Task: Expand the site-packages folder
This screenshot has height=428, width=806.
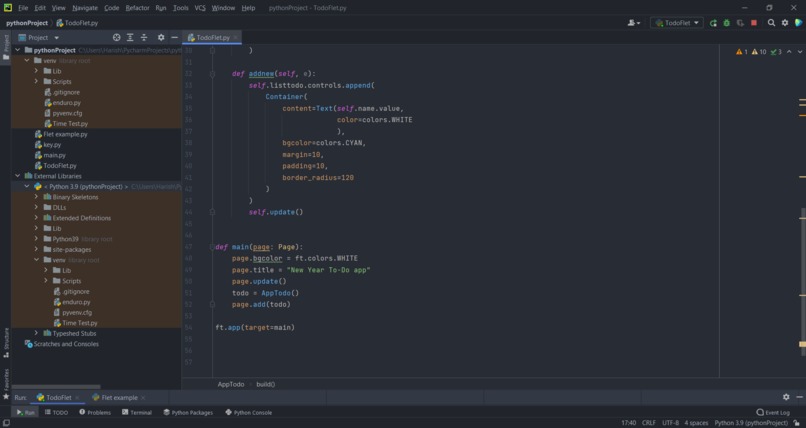Action: [36, 249]
